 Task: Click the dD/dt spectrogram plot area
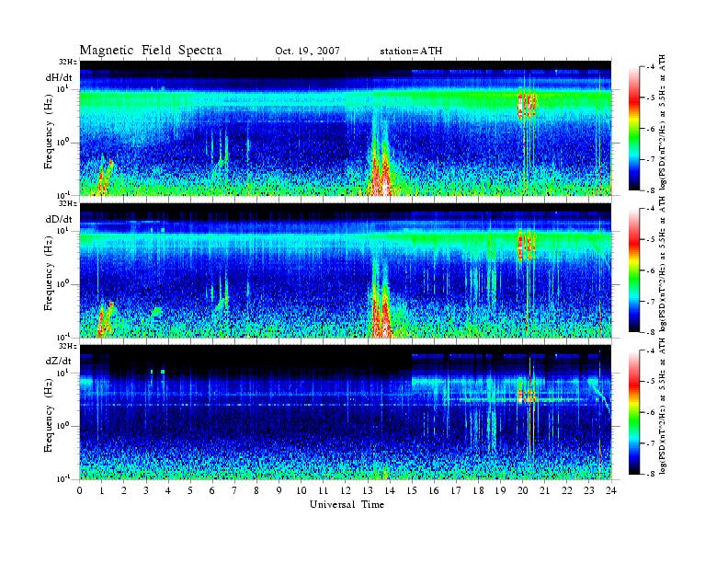pos(346,270)
